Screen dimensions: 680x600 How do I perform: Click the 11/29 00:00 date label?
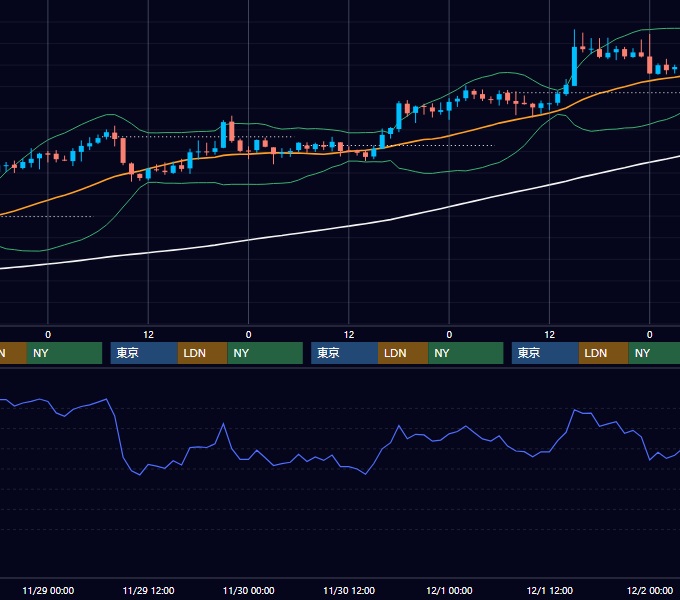pyautogui.click(x=48, y=590)
